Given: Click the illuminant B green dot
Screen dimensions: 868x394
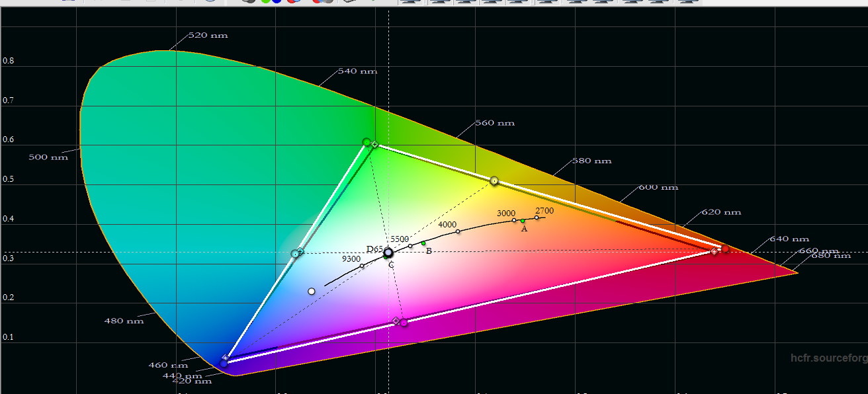Looking at the screenshot, I should click(x=423, y=243).
